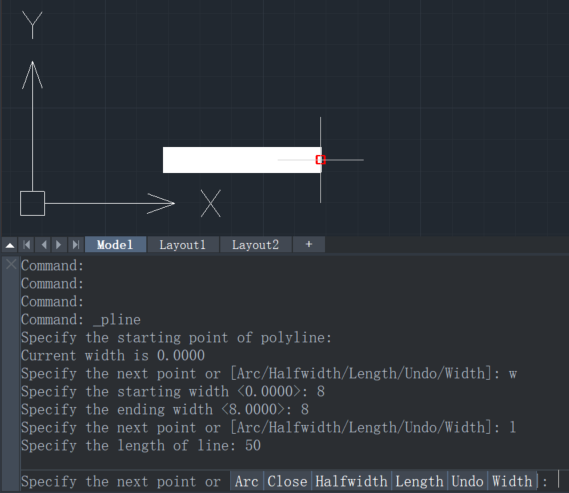Screen dimensions: 569x493
Task: Pick the Undo command option
Action: (468, 481)
